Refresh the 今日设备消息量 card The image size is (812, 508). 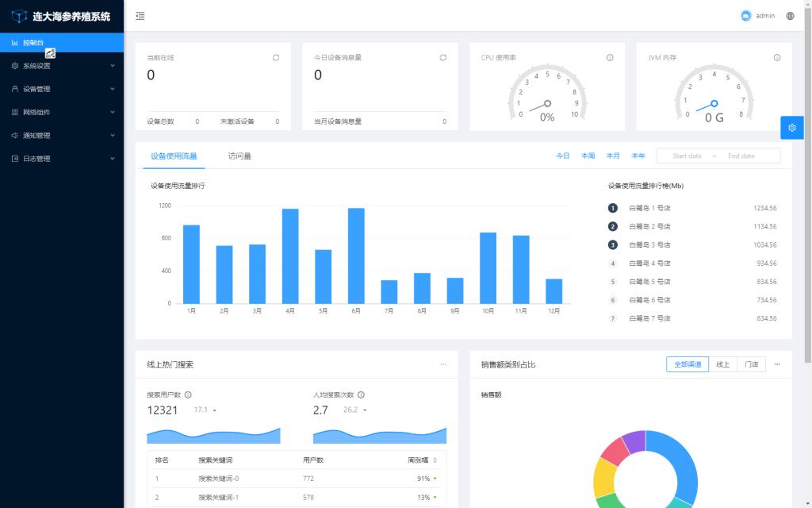coord(443,57)
